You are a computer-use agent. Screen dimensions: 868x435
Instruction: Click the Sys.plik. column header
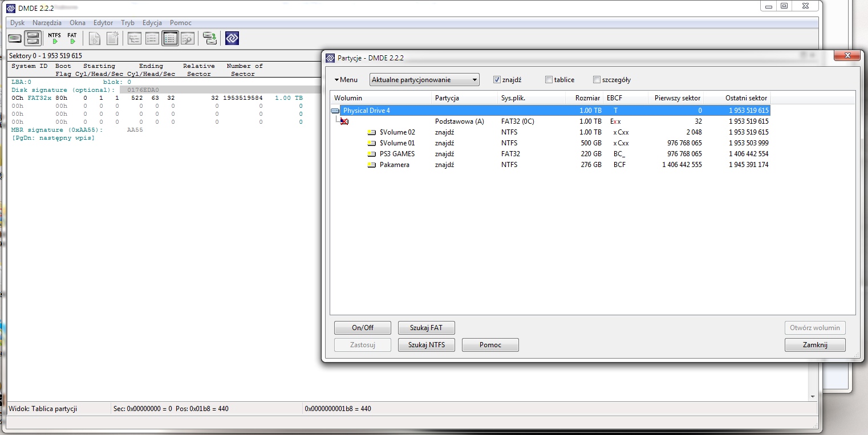(x=530, y=98)
